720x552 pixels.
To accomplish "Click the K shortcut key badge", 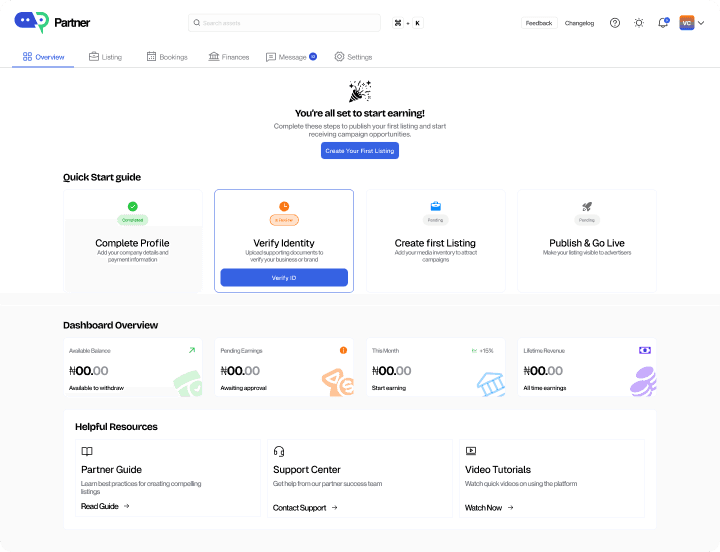I will [x=417, y=23].
